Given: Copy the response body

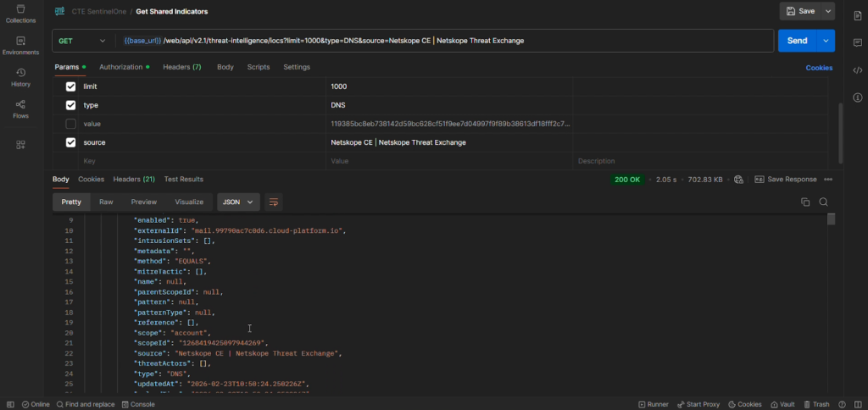Looking at the screenshot, I should coord(805,202).
